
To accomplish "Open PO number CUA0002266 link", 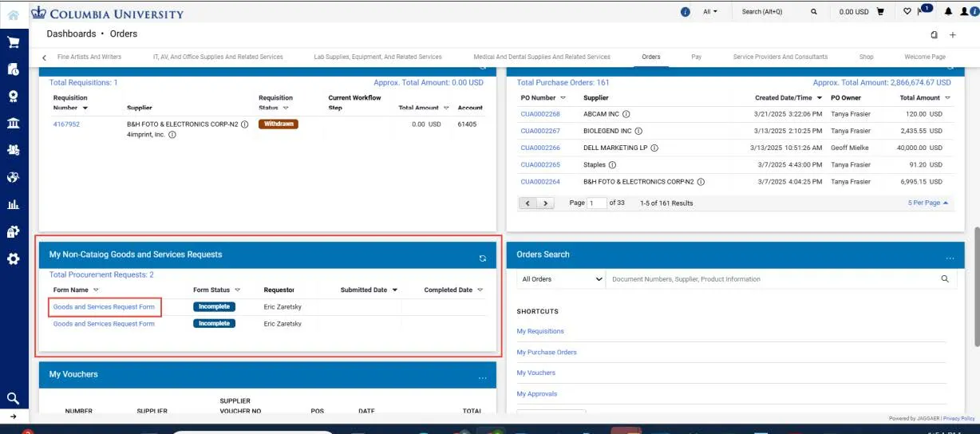I will (540, 148).
